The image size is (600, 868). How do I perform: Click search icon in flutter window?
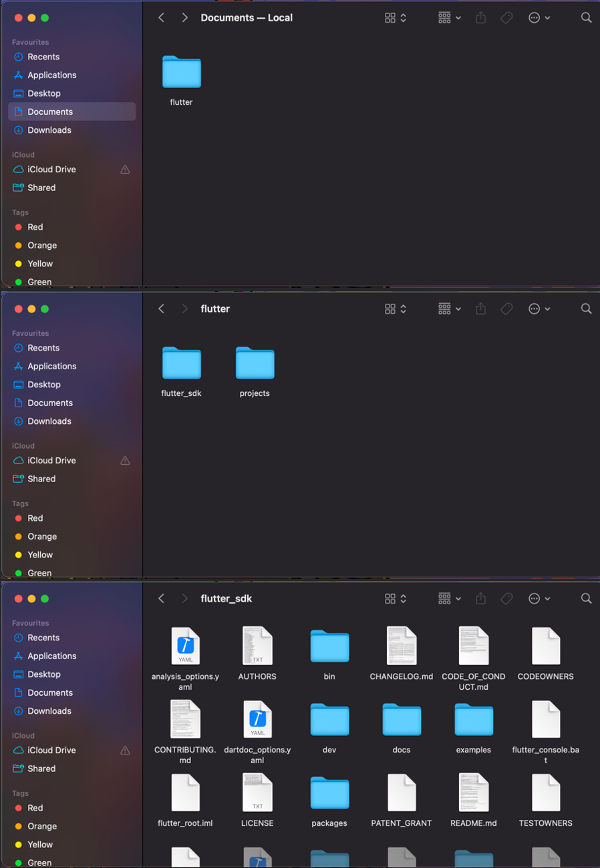(x=586, y=308)
